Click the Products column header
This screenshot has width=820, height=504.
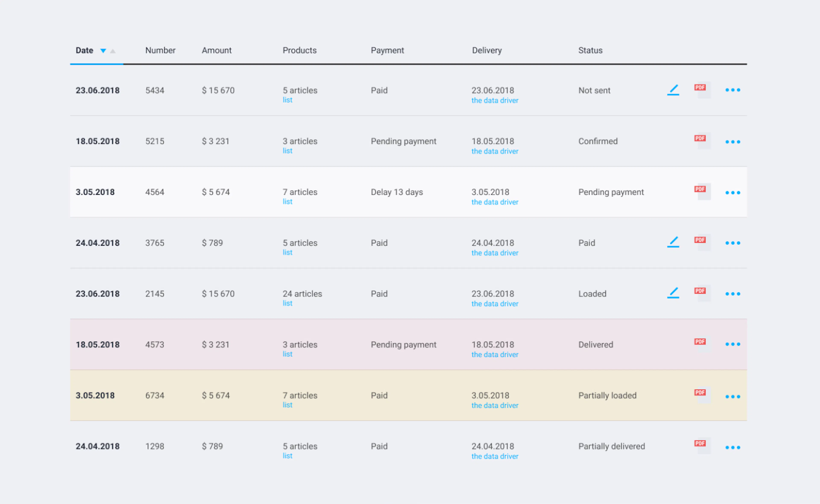tap(300, 50)
